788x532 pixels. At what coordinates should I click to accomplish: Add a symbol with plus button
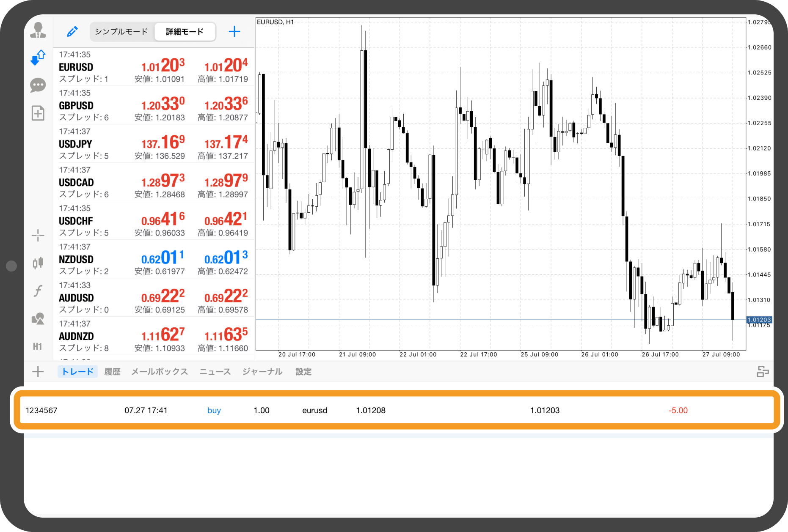(234, 31)
